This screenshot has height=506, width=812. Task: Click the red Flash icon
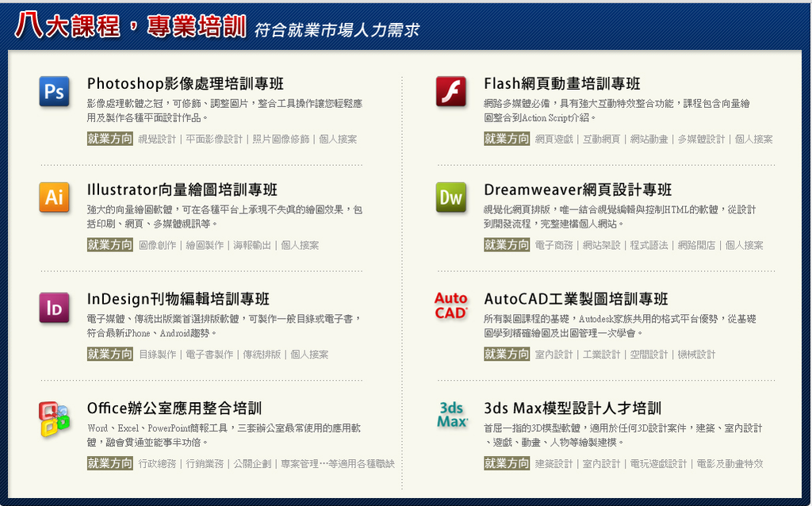coord(450,91)
